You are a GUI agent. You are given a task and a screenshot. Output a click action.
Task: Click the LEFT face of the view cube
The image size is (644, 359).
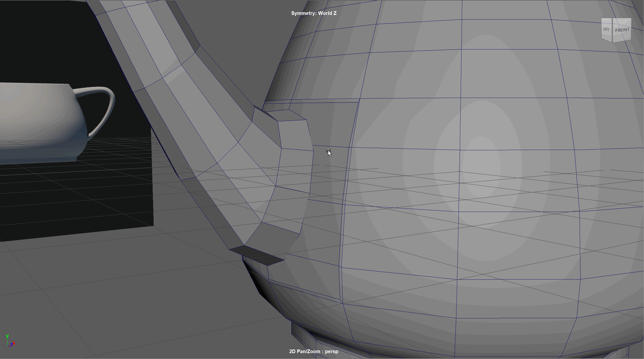(606, 30)
